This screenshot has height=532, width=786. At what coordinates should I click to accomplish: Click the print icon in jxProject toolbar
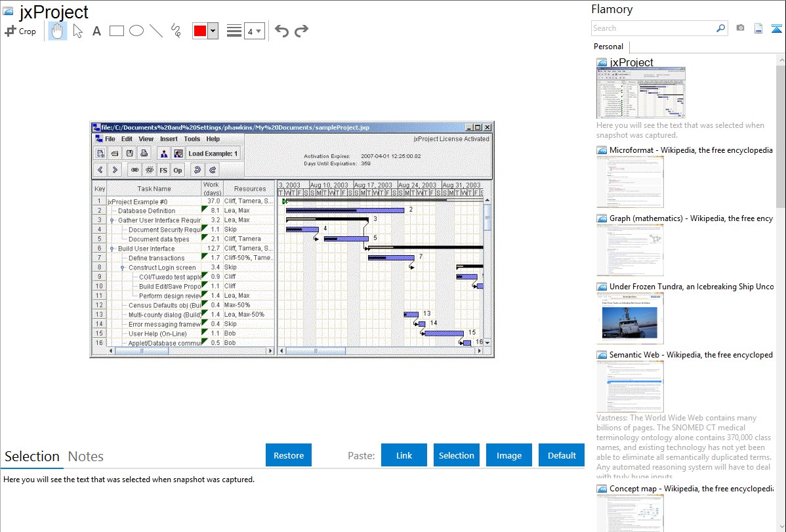point(144,153)
